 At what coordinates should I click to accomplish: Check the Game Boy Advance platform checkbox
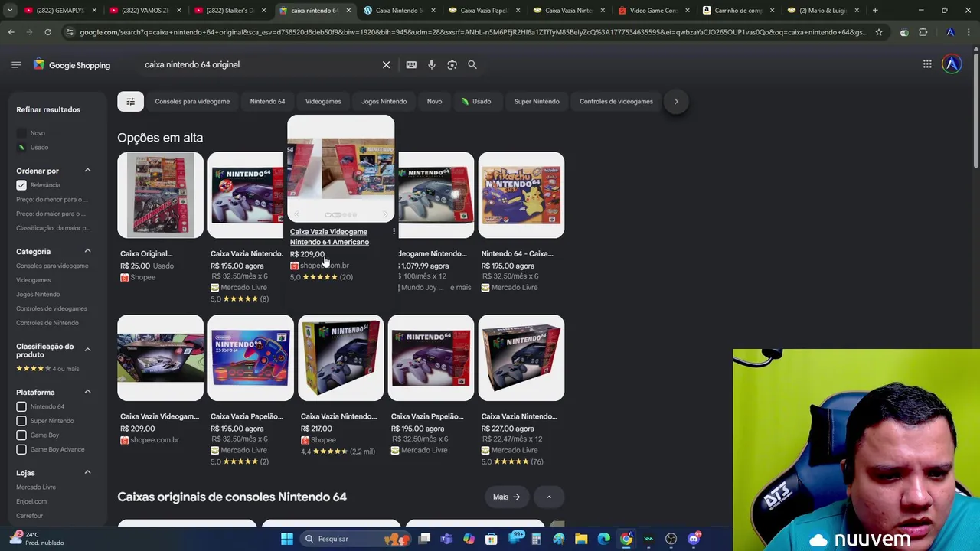21,449
